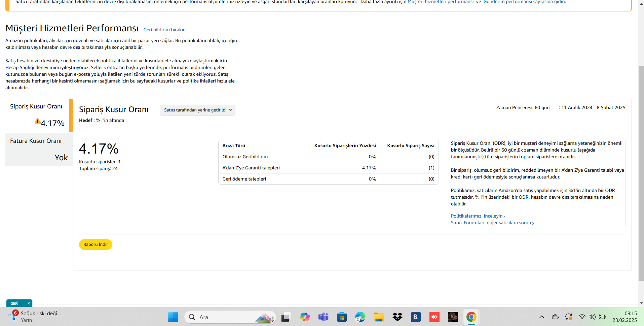644x326 pixels.
Task: Select A'dan Z'ye Garanti talepleri row label
Action: [x=251, y=168]
